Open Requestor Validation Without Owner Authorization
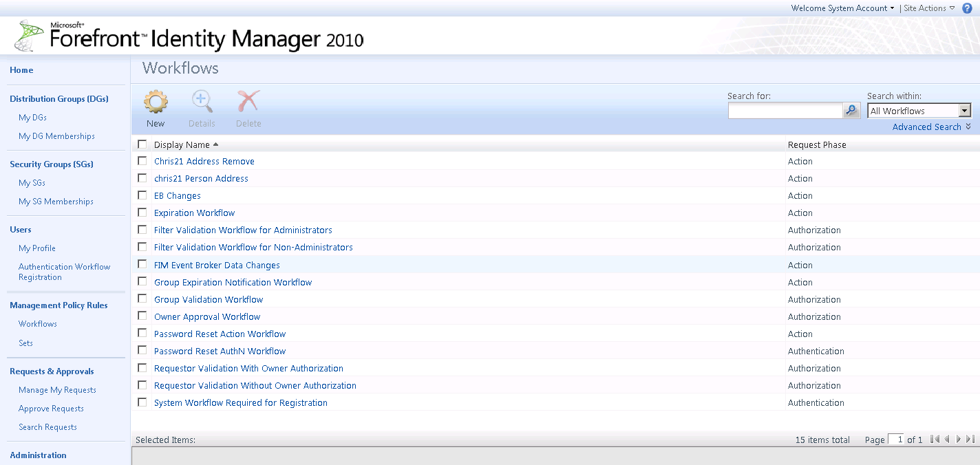Viewport: 980px width, 465px height. (255, 386)
